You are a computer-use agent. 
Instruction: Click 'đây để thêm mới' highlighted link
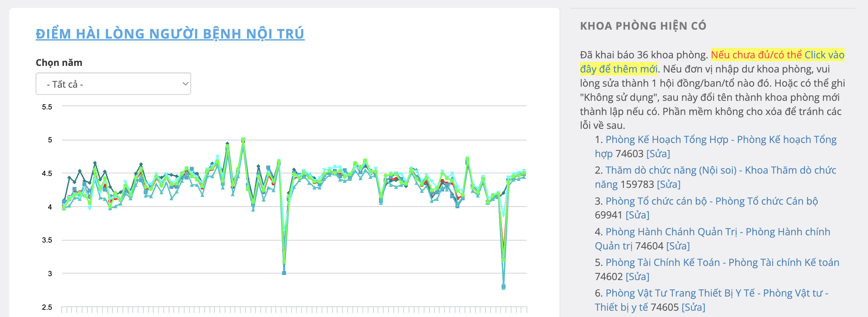pyautogui.click(x=618, y=69)
